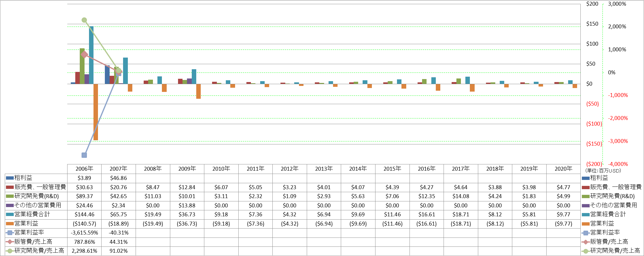This screenshot has width=644, height=256.
Task: Click the green 2006 R&D expense bar
Action: [82, 66]
